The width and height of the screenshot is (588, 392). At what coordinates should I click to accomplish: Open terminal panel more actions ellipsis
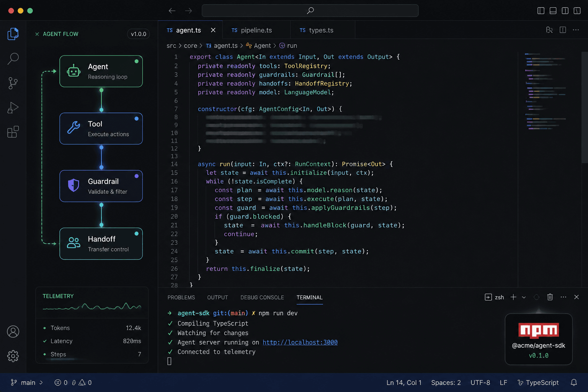[563, 297]
